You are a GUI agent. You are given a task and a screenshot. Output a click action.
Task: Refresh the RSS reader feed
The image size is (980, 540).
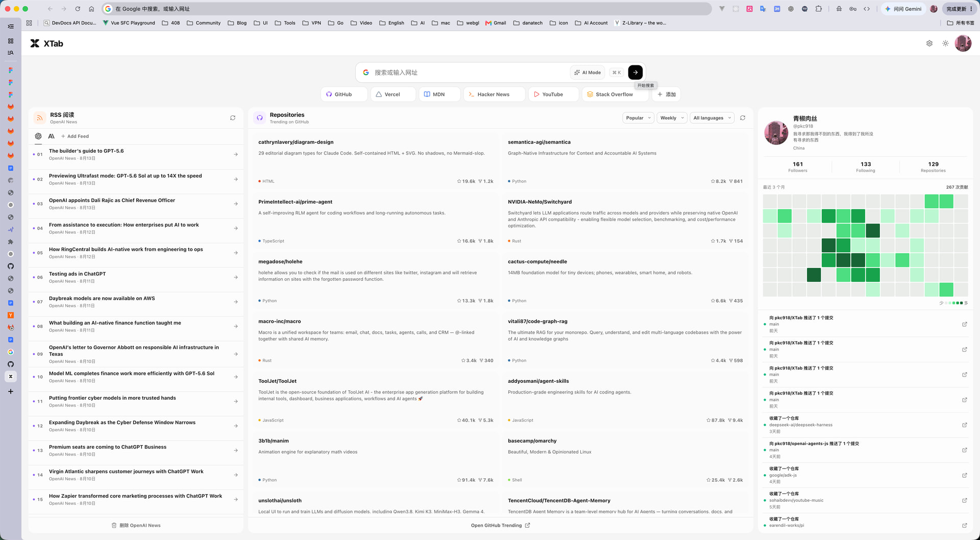[233, 118]
